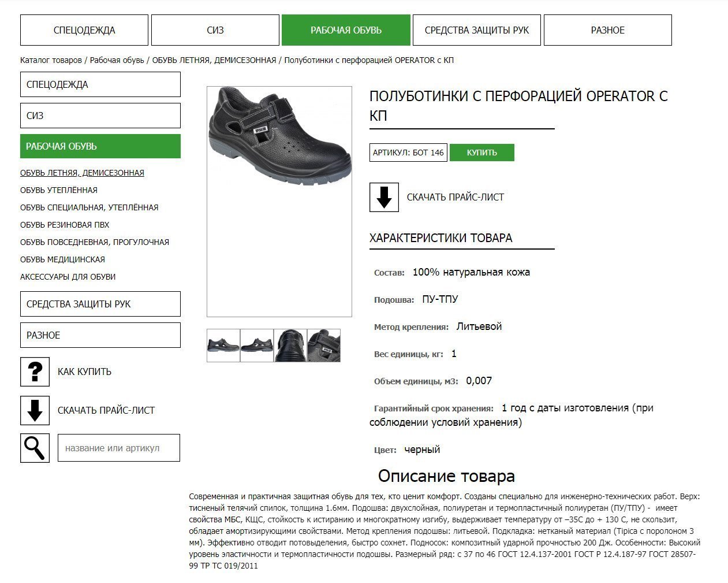The image size is (728, 583).
Task: Open the first shoe side-view thumbnail
Action: pyautogui.click(x=223, y=346)
